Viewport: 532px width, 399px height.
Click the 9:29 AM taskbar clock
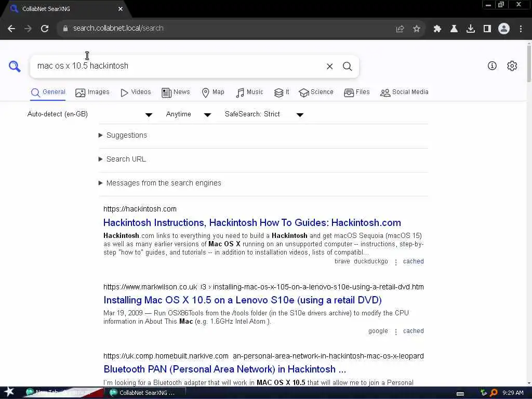[513, 393]
